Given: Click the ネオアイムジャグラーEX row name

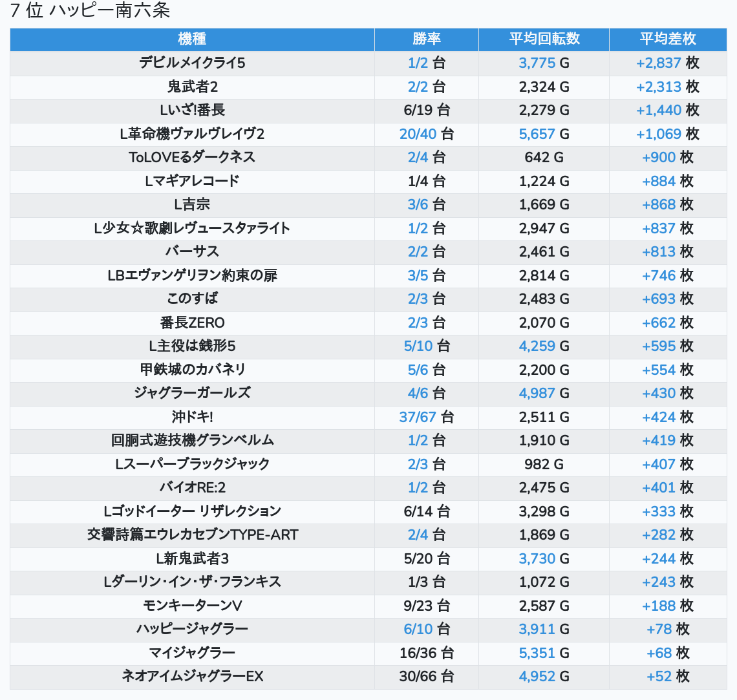Looking at the screenshot, I should (x=192, y=676).
